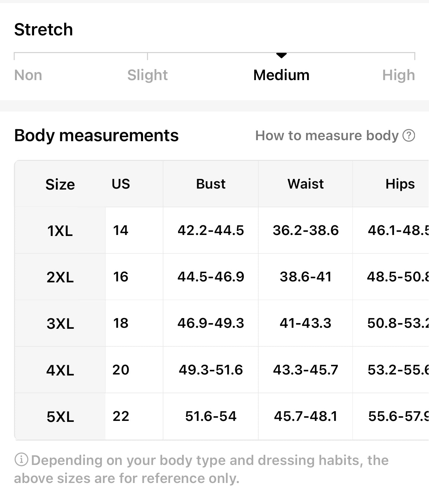Viewport: 429px width, 504px height.
Task: Click the US column header
Action: [121, 184]
